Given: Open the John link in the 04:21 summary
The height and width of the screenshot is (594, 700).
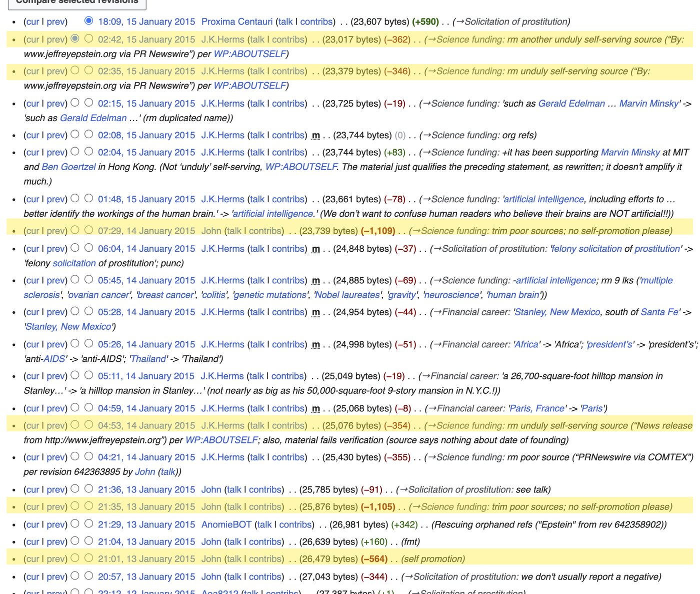Looking at the screenshot, I should [x=145, y=471].
